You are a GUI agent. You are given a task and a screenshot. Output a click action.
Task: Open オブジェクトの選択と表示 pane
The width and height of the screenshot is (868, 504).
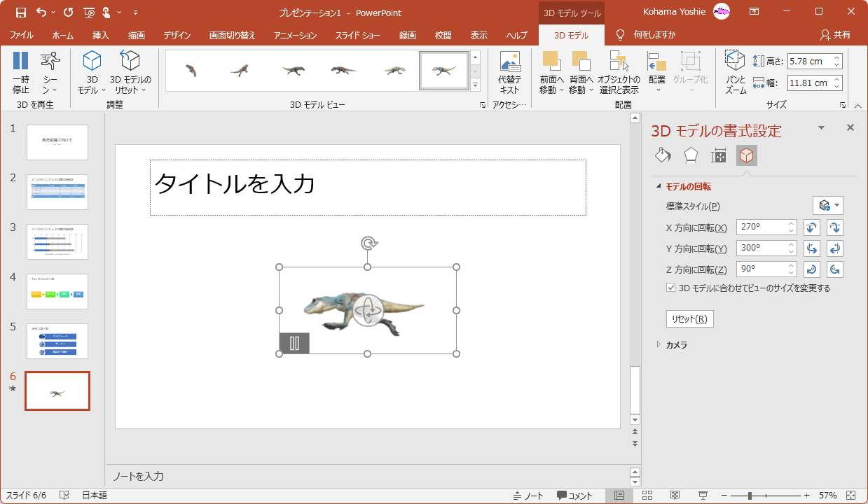point(619,72)
